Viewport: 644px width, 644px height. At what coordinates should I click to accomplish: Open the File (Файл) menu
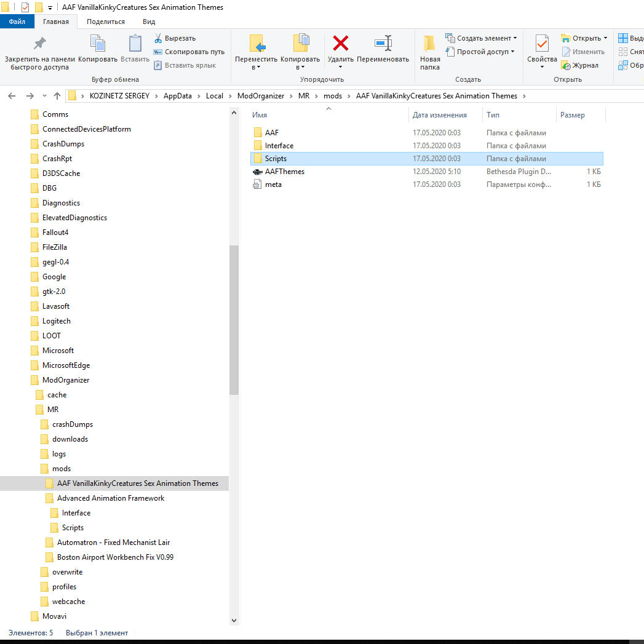coord(17,22)
